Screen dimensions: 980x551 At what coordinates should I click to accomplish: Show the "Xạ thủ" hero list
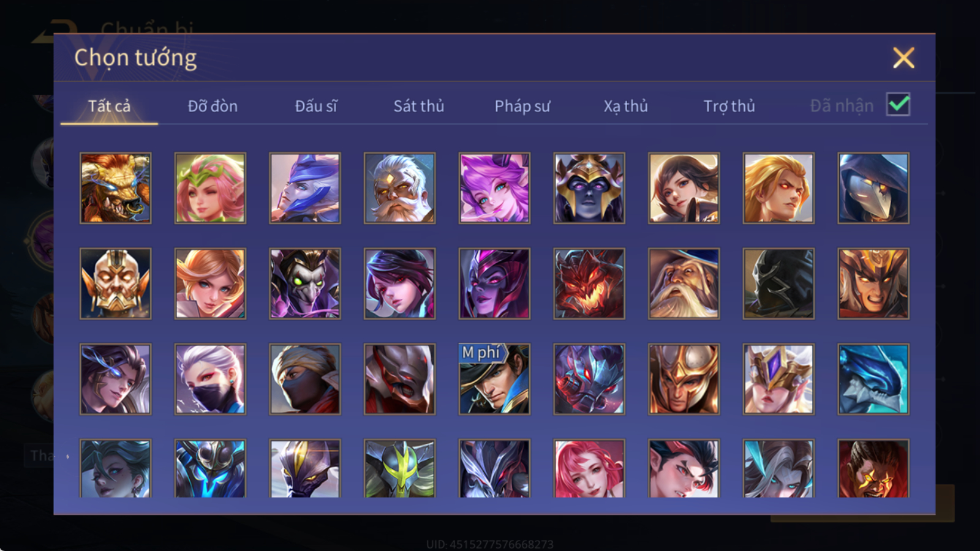click(625, 106)
